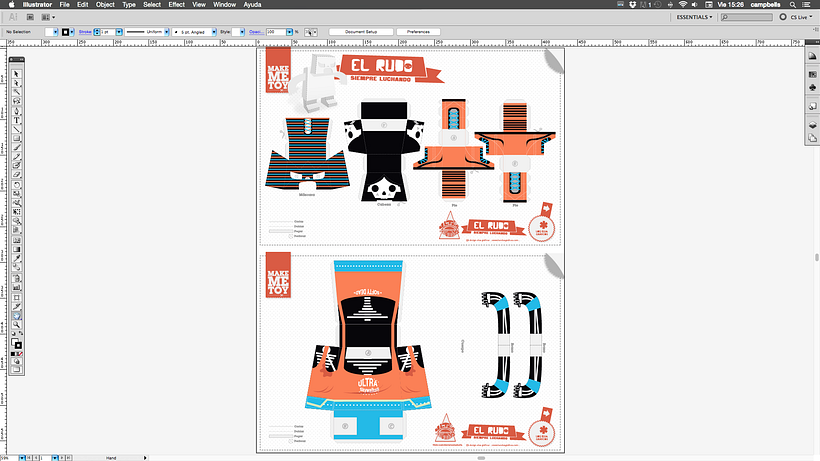Click the application search field

(x=747, y=17)
